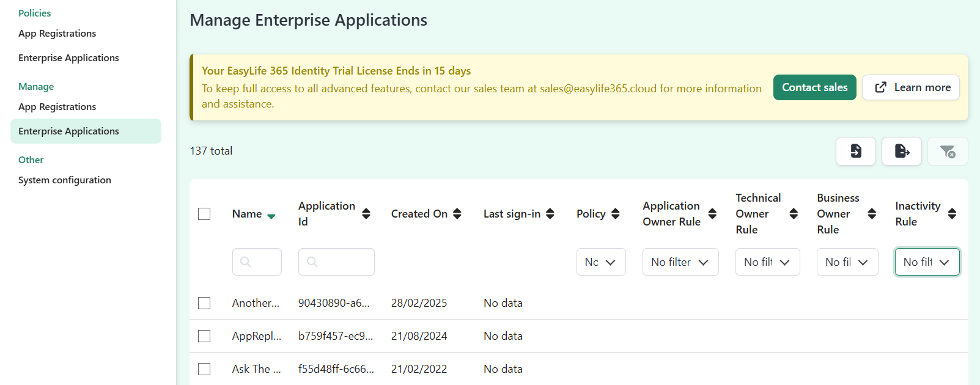The image size is (980, 385).
Task: Sort by Policy column
Action: click(616, 213)
